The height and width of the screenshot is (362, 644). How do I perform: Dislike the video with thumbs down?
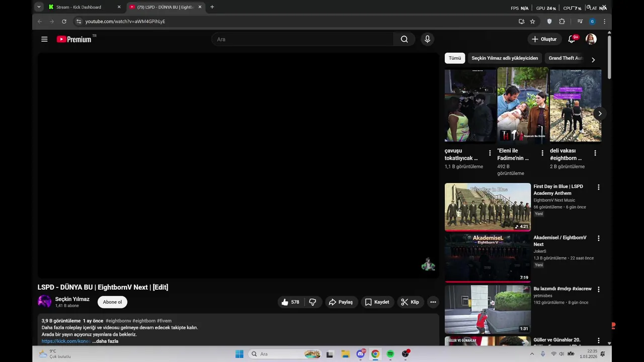(312, 302)
